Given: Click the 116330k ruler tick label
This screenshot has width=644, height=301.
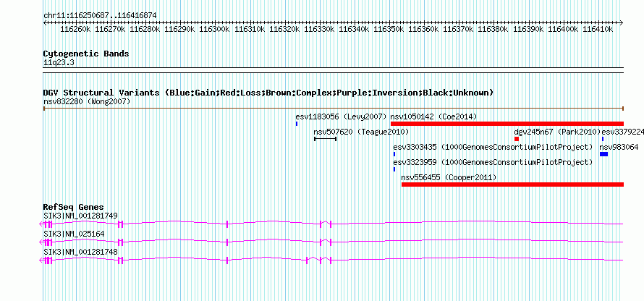Looking at the screenshot, I should [x=319, y=29].
